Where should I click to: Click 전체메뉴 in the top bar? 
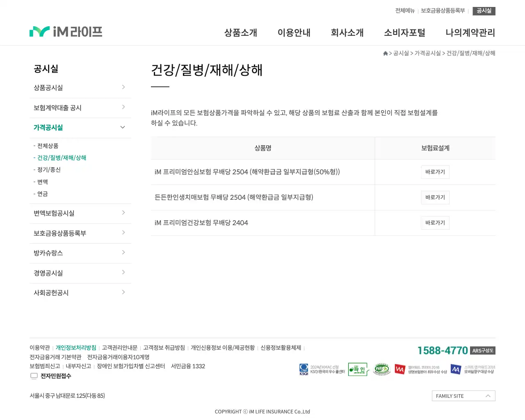pos(405,11)
